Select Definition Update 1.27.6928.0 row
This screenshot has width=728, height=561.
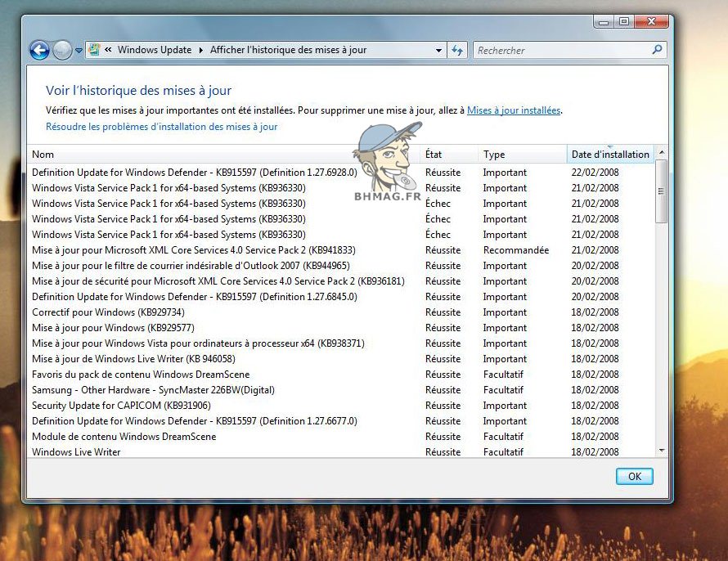pyautogui.click(x=341, y=173)
